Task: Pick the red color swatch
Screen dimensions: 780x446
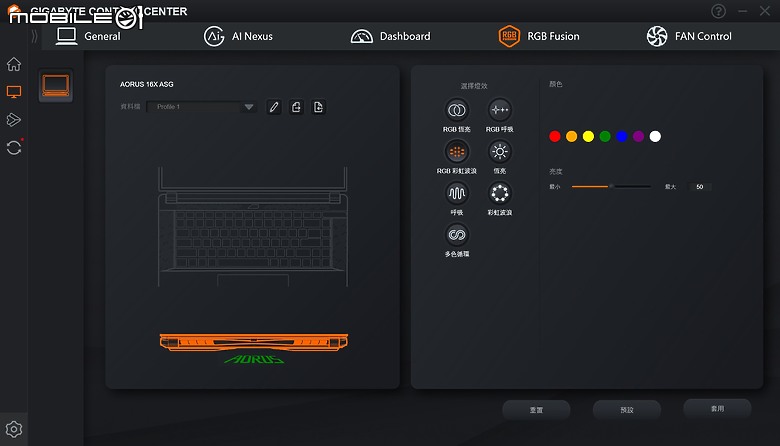Action: tap(555, 136)
